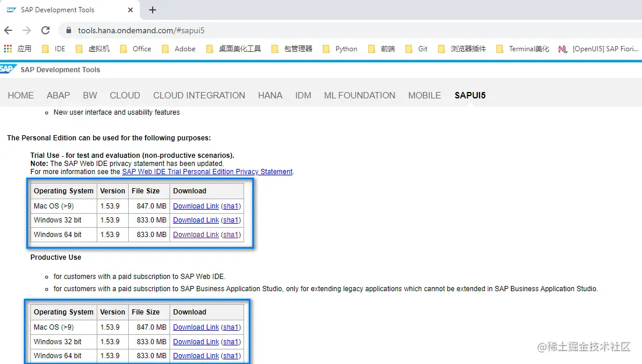Click the SAP Development Tools header title
This screenshot has height=364, width=642.
[x=60, y=70]
